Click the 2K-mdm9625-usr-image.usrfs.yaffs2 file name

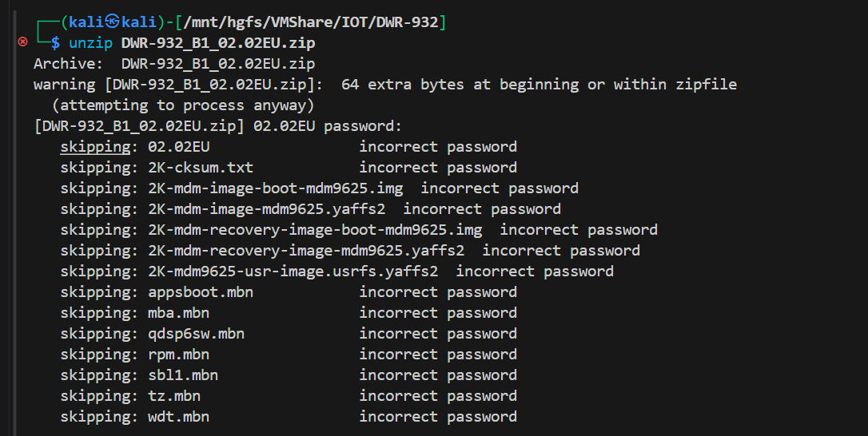click(x=293, y=272)
